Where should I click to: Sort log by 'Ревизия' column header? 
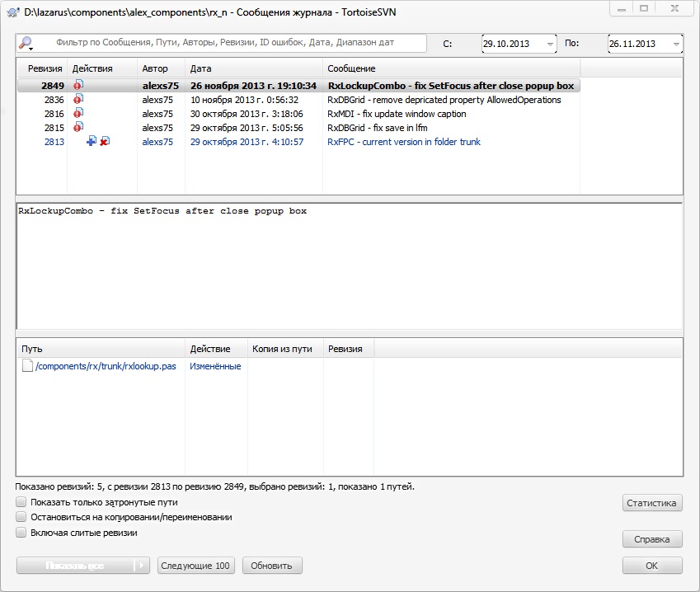coord(45,68)
